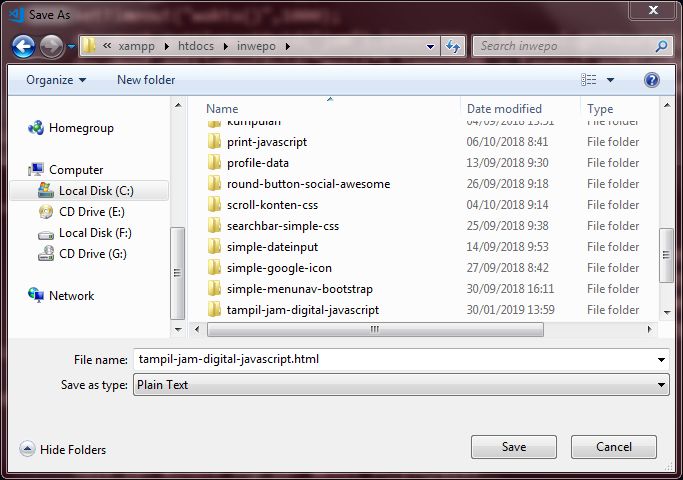Select Homegroup in navigation pane

[x=81, y=128]
